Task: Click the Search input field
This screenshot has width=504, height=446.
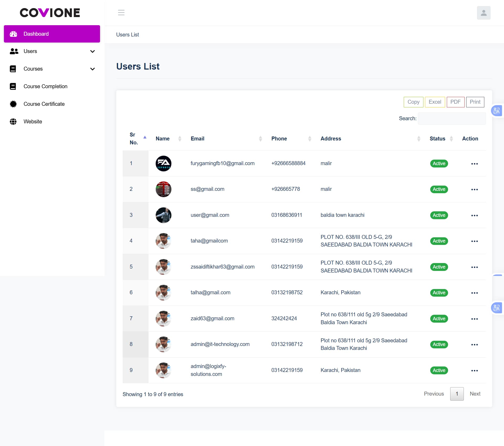Action: 451,119
